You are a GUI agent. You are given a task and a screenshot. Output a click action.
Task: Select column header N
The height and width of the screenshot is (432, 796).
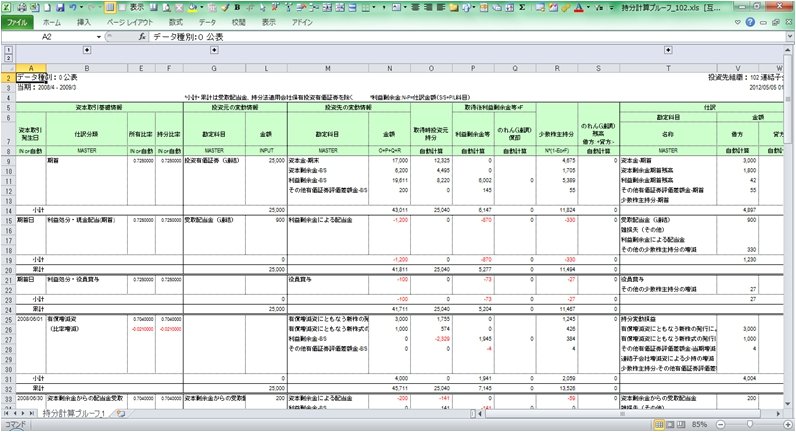pyautogui.click(x=389, y=68)
